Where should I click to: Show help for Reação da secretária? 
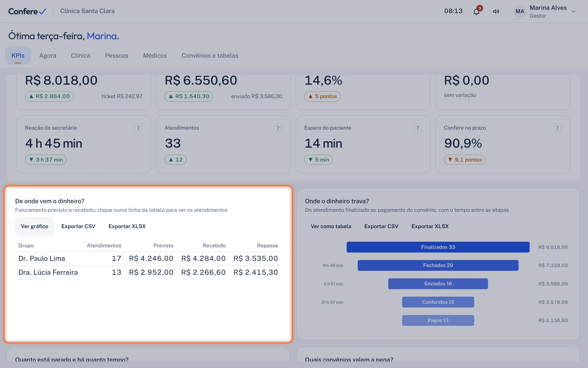point(138,128)
